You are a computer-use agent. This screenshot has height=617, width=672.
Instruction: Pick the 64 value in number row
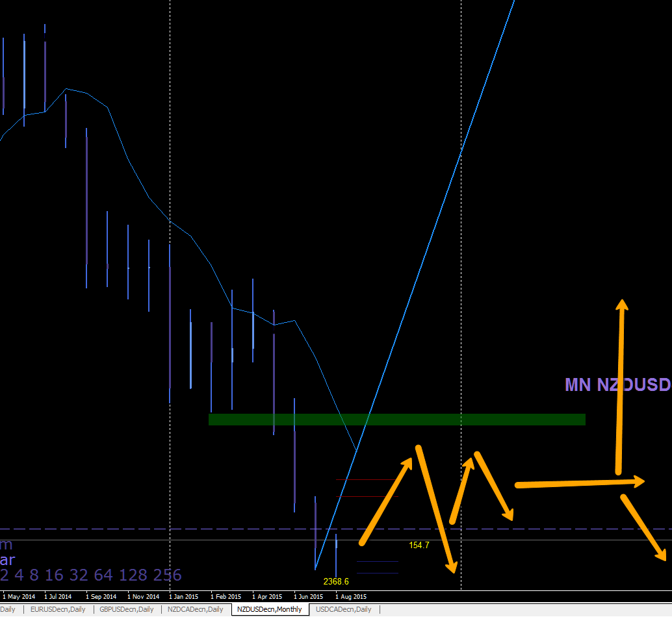click(104, 575)
